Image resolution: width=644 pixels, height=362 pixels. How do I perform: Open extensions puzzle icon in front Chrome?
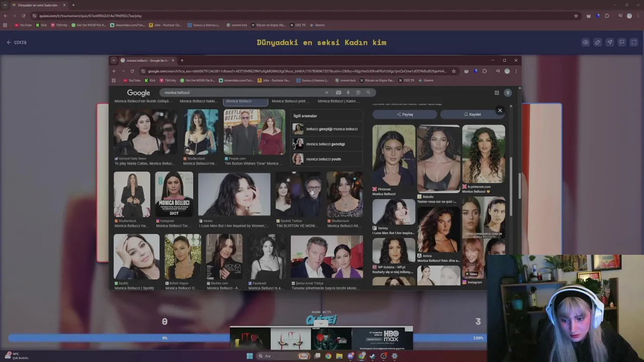point(485,71)
